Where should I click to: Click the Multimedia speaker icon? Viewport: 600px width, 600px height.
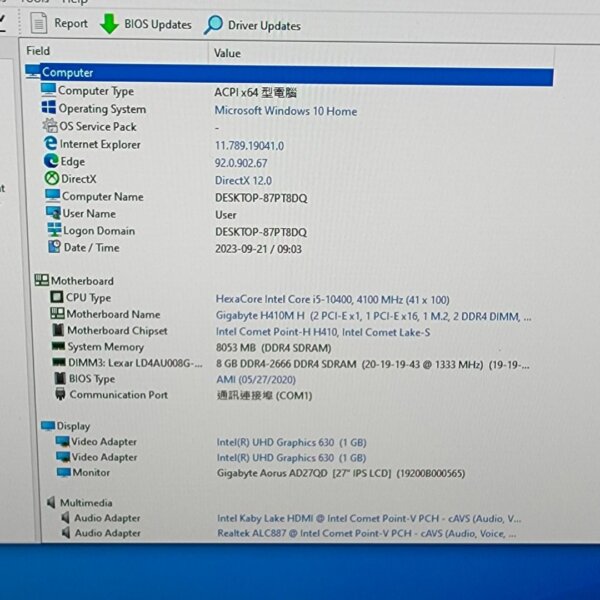pos(51,502)
